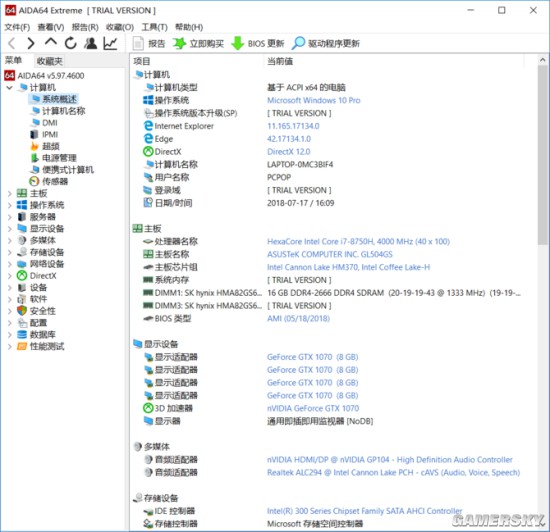Switch to the 收藏夹 tab
Viewport: 550px width, 532px height.
click(49, 61)
